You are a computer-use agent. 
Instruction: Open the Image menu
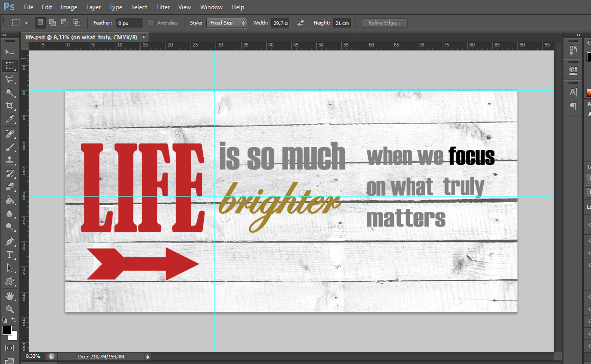click(x=69, y=7)
